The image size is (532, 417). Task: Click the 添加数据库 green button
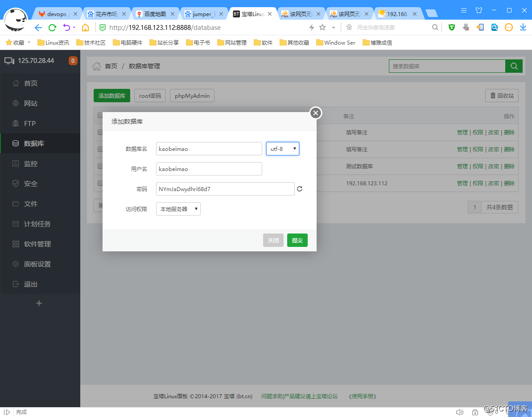point(112,96)
